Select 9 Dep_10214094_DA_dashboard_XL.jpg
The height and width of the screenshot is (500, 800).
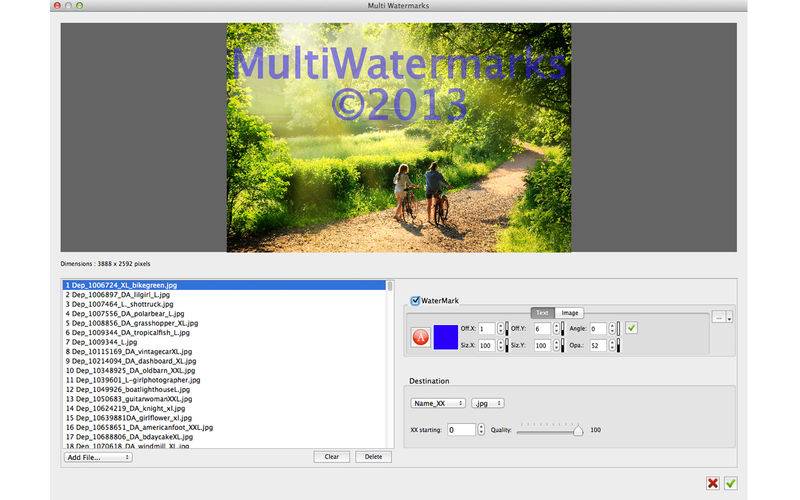point(224,361)
